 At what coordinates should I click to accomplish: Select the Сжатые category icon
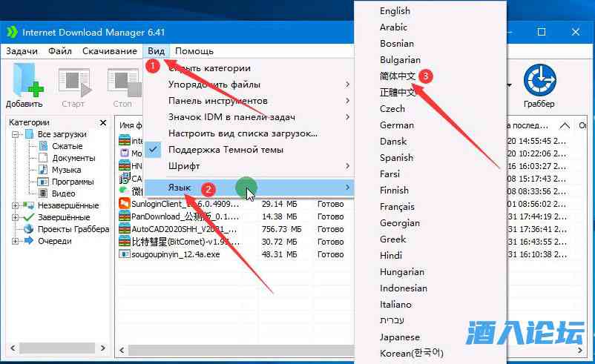pyautogui.click(x=43, y=146)
